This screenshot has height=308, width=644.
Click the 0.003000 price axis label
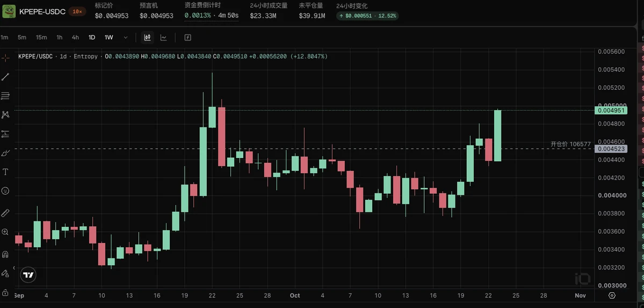611,285
